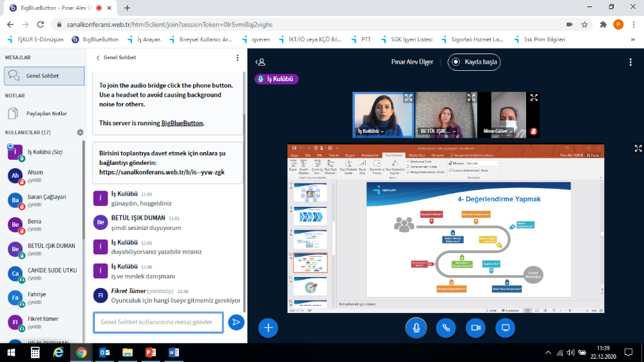Hide chat using Genel Sohbet back arrow
Screen dimensions: 644x362
98,57
